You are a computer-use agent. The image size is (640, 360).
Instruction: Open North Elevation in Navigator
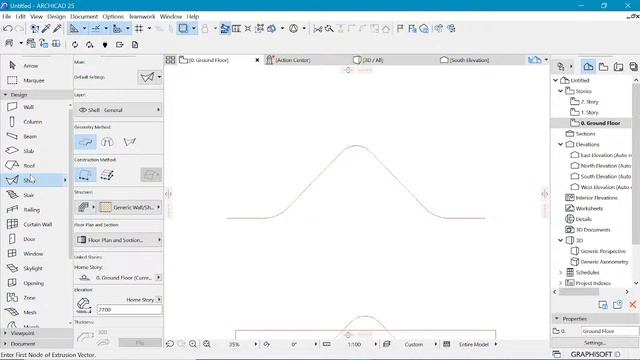605,166
